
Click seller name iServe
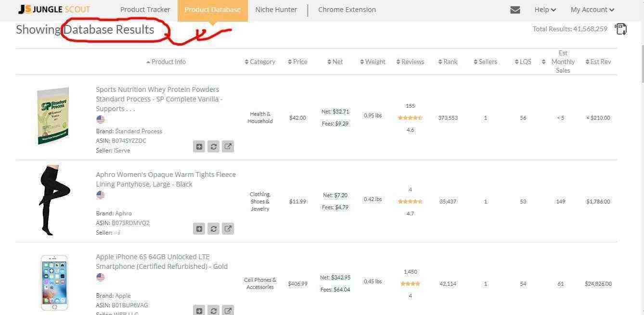[122, 151]
